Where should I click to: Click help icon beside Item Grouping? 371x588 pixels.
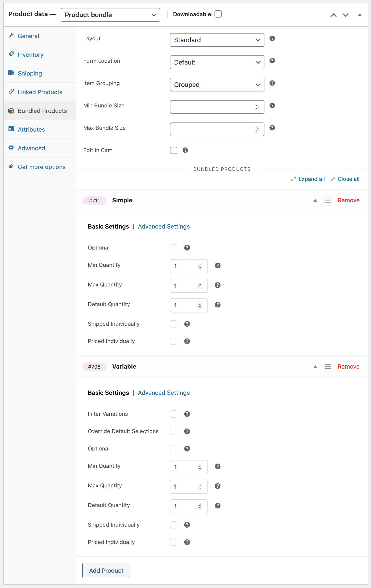coord(272,83)
